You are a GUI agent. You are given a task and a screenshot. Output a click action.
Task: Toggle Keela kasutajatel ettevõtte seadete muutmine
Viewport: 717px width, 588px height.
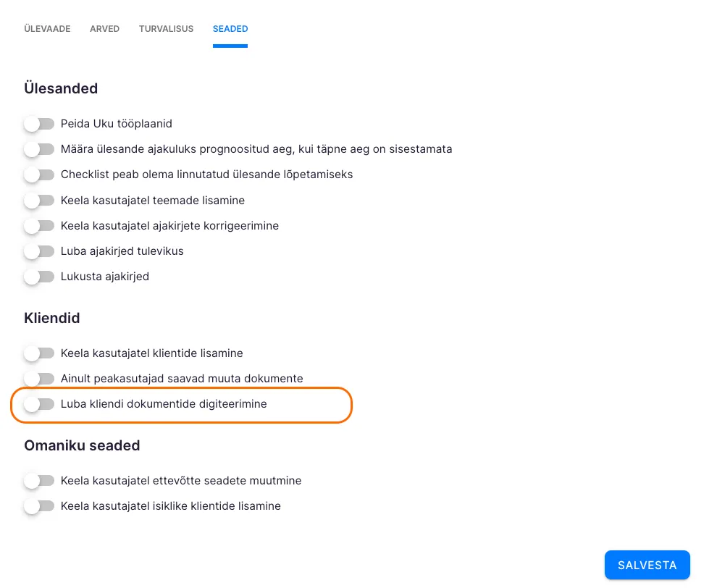pos(39,481)
